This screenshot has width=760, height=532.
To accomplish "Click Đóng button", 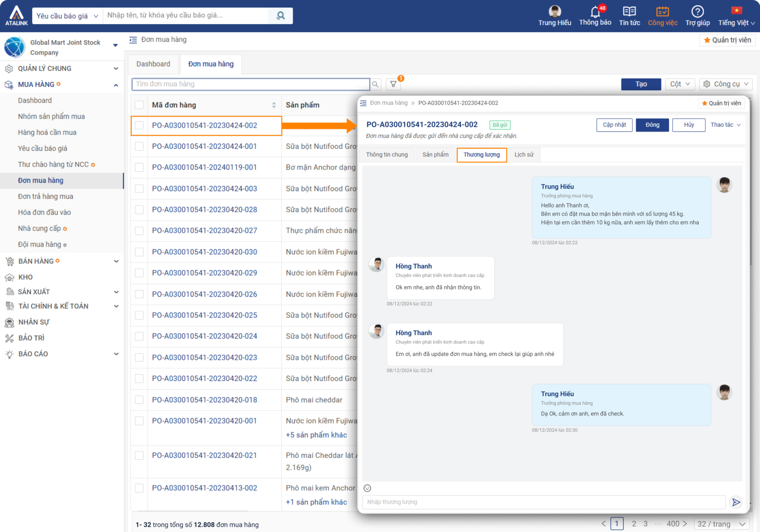I will tap(652, 125).
